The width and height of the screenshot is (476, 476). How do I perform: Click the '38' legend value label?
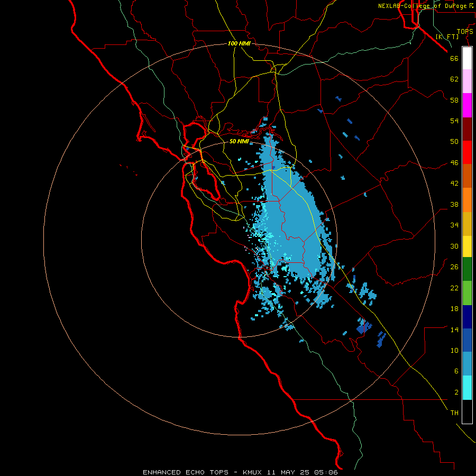(454, 204)
